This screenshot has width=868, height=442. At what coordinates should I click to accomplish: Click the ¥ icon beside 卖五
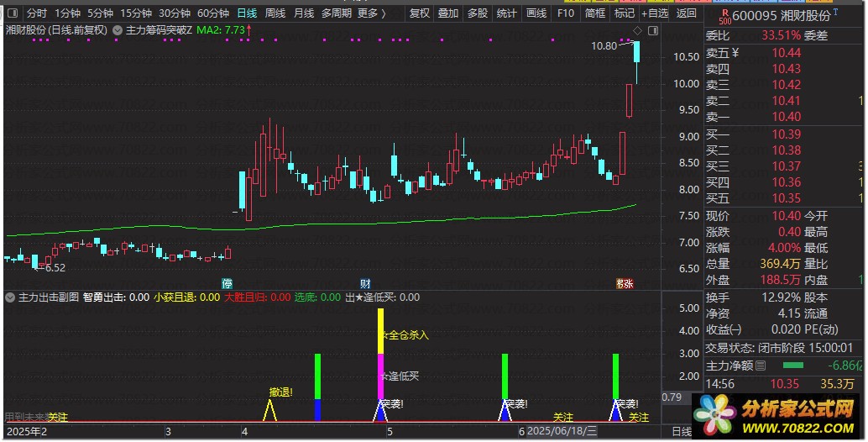pos(735,53)
